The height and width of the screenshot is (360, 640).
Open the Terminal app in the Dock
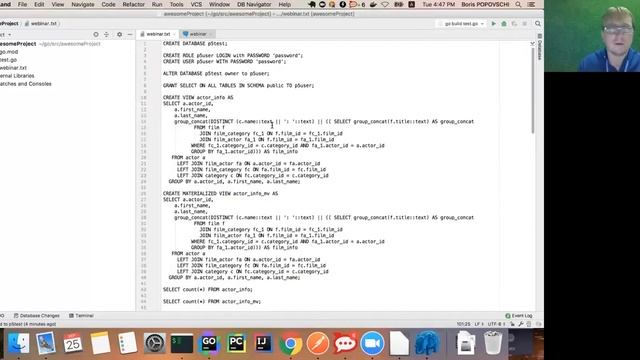[182, 343]
